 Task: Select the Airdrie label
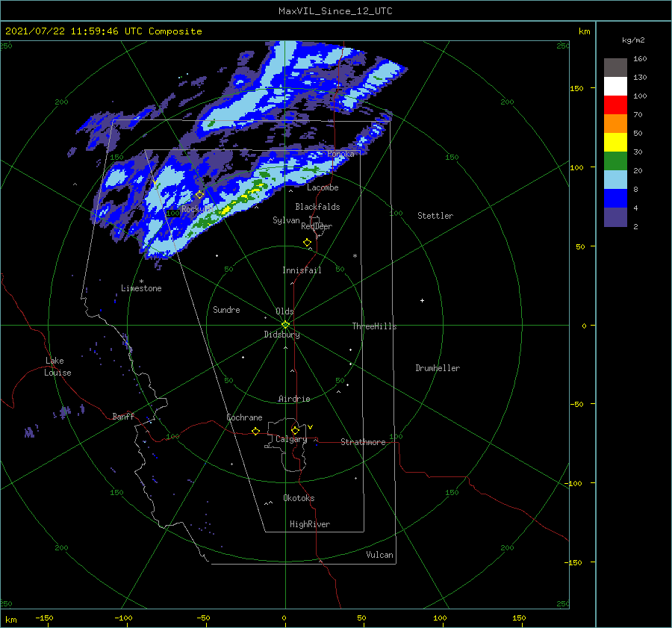pos(294,399)
